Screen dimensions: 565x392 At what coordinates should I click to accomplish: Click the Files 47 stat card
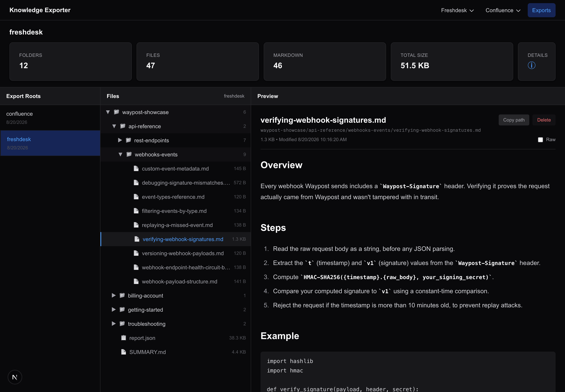pos(198,61)
